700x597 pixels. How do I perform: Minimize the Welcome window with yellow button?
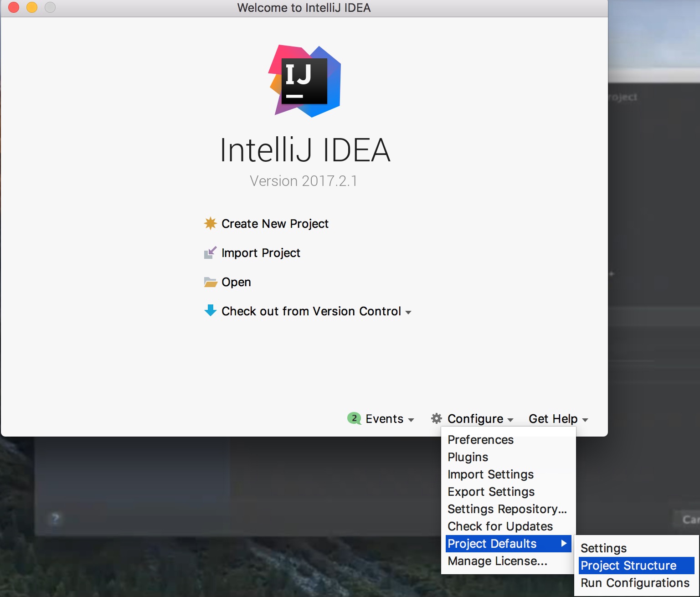click(32, 7)
